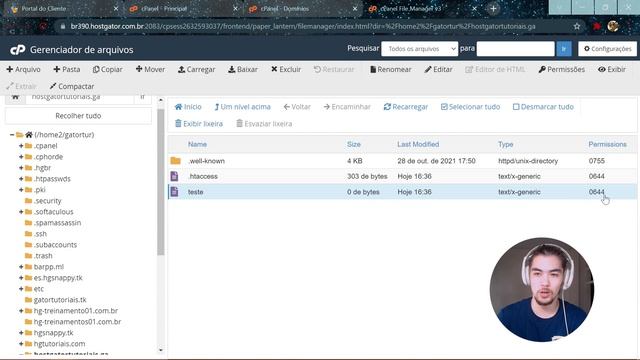Expand the .cpanel folder node

pos(21,146)
